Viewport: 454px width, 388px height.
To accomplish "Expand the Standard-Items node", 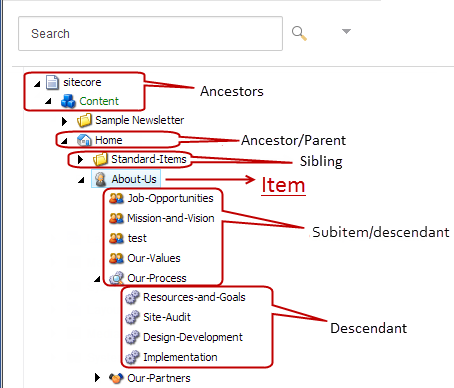I will 80,159.
